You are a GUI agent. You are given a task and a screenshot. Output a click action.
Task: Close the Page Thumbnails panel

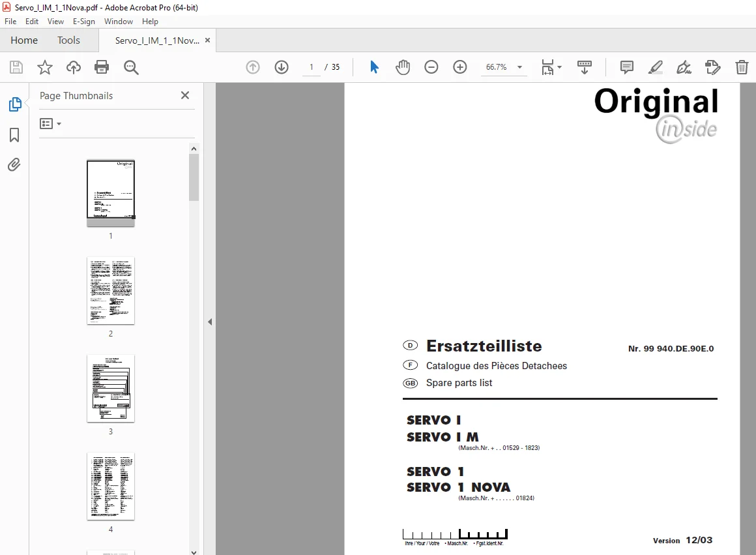point(185,96)
